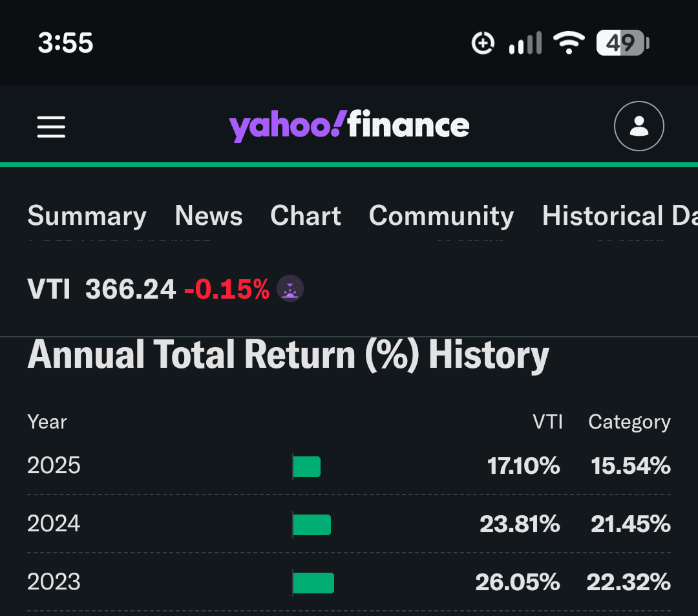Image resolution: width=698 pixels, height=616 pixels.
Task: Open the hamburger navigation menu
Action: click(51, 127)
